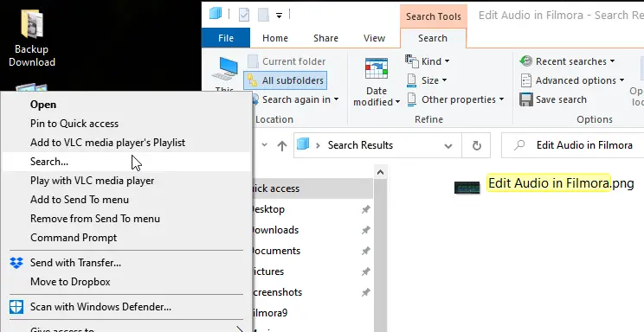Switch to the View ribbon tab

point(374,38)
